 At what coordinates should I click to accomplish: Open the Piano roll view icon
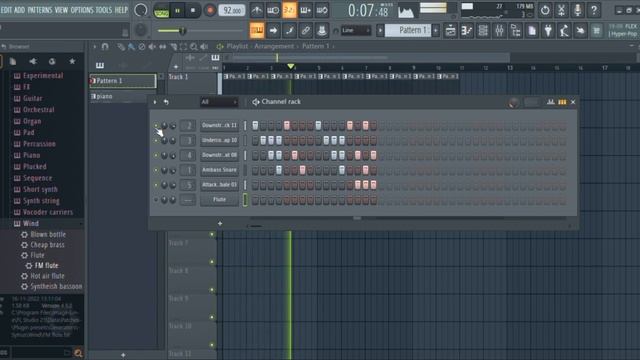tap(467, 31)
